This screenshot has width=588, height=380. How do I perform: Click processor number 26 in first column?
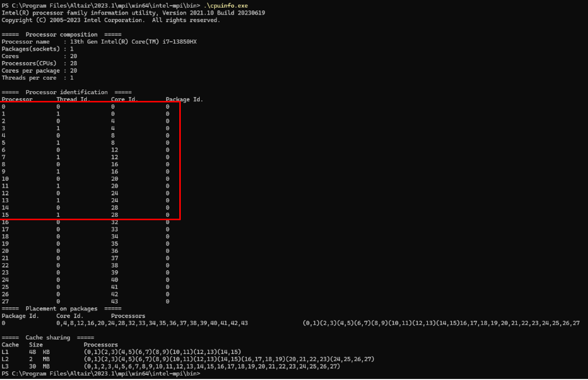(5, 294)
